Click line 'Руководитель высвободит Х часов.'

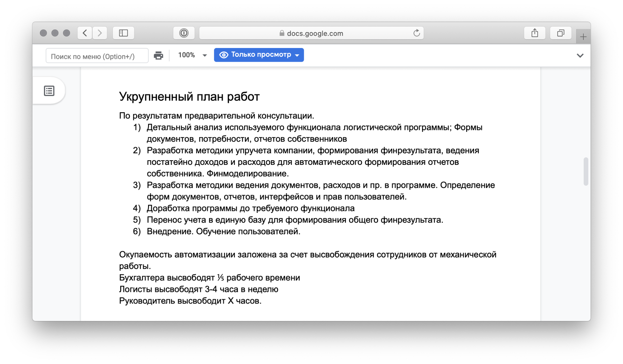190,301
